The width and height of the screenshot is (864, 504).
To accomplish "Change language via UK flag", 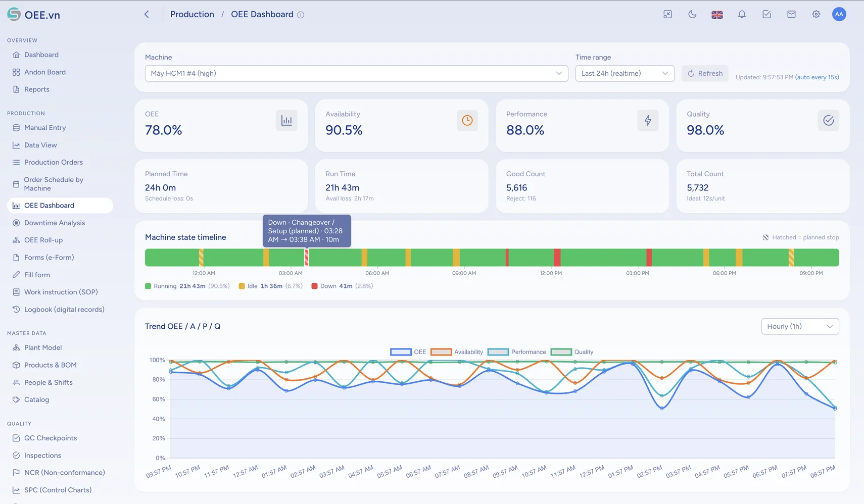I will (717, 15).
